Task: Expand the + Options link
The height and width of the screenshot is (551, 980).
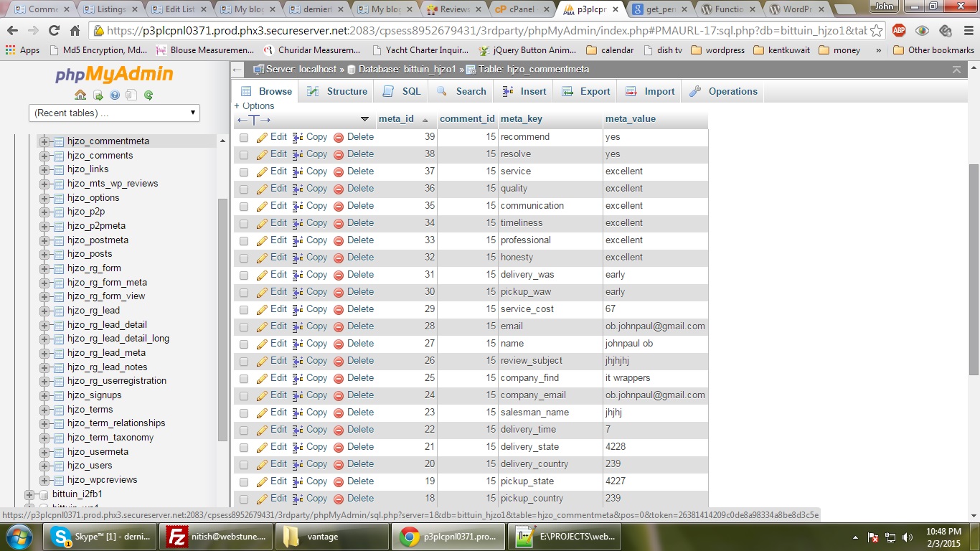Action: 254,106
